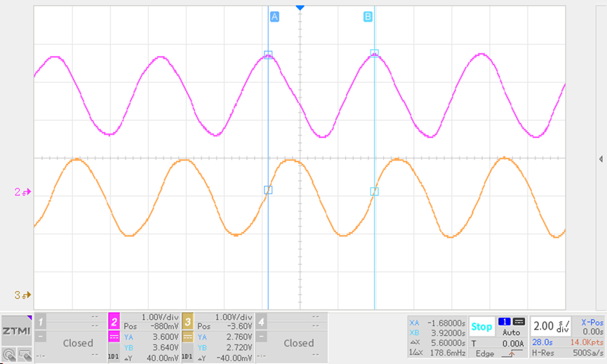Screen dimensions: 607x364
Task: Click the rising edge slope icon
Action: [512, 353]
